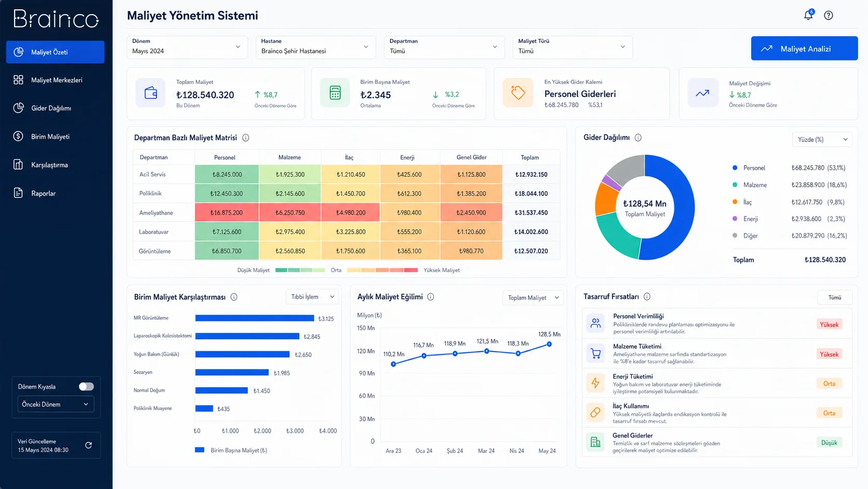Click the blue Personel legend dot

click(735, 168)
